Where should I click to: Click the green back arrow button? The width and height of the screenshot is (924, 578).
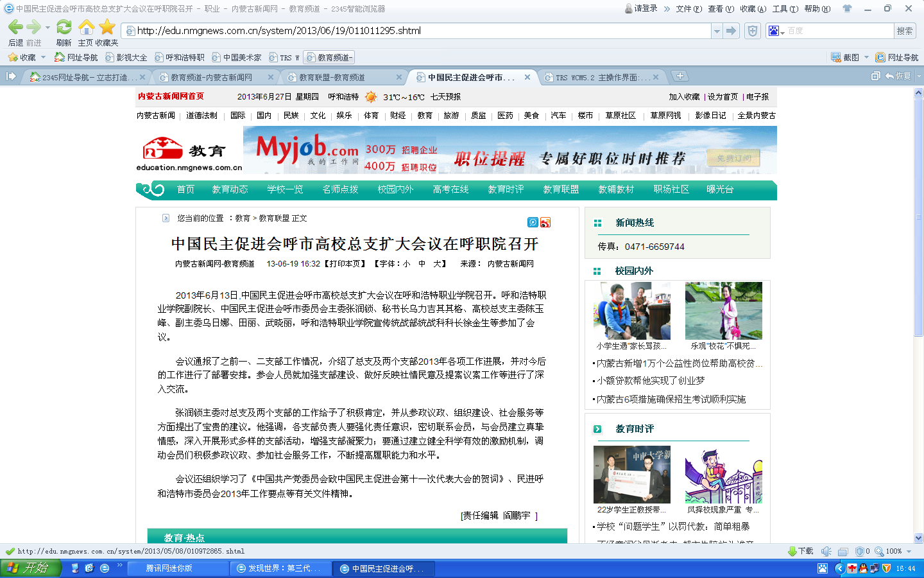[15, 28]
